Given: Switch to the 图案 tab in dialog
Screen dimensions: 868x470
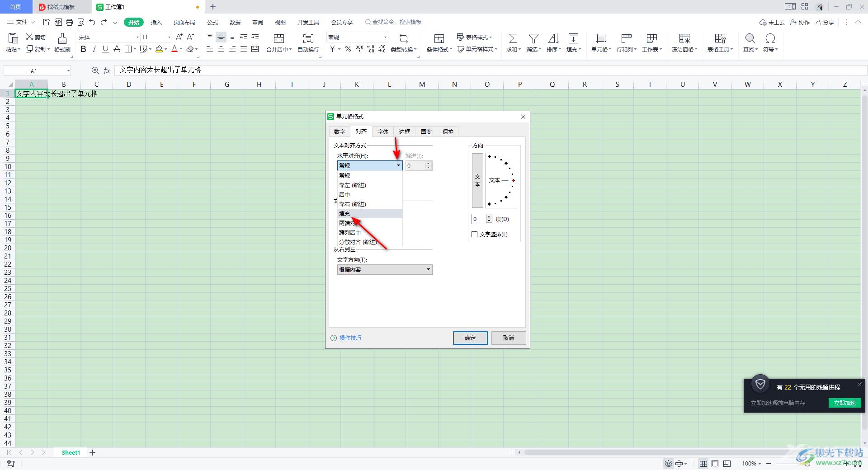Looking at the screenshot, I should click(426, 132).
